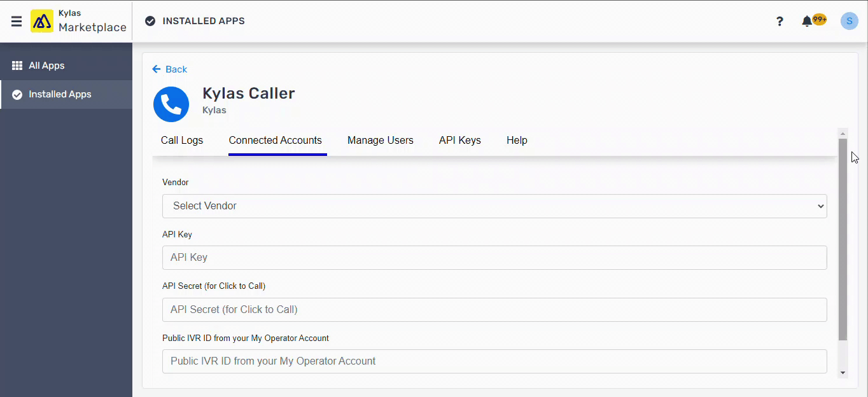Viewport: 868px width, 397px height.
Task: Click the Public IVR ID field label
Action: click(246, 338)
